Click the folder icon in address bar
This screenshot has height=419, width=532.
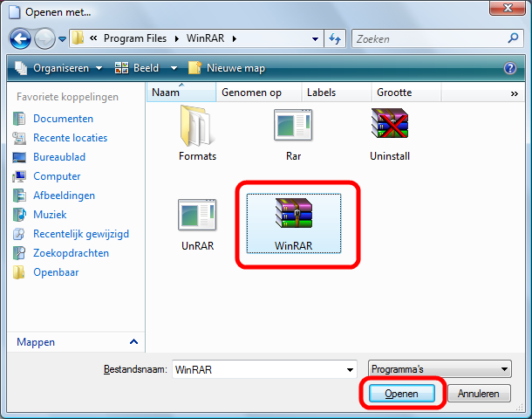(78, 38)
